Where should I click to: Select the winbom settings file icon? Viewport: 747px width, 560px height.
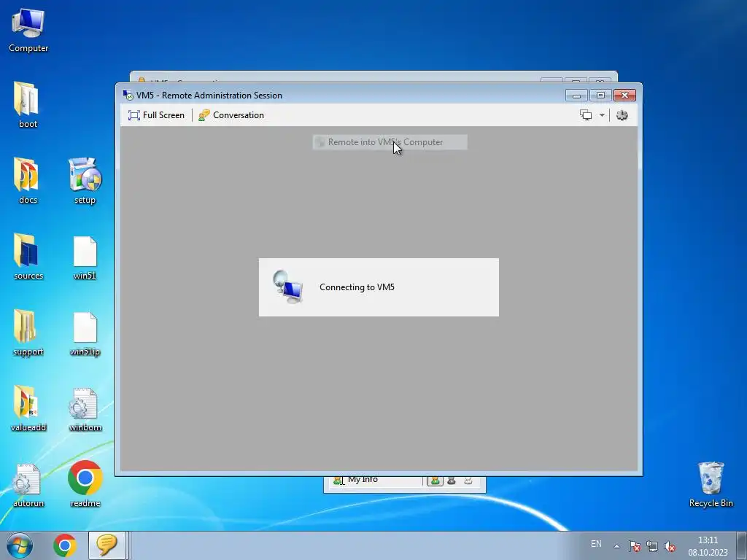click(x=85, y=409)
